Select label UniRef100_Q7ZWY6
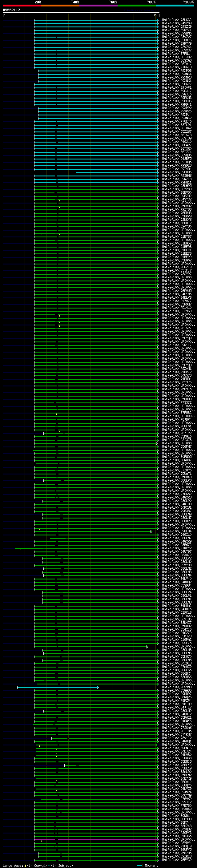This screenshot has width=197, height=868. [177, 470]
